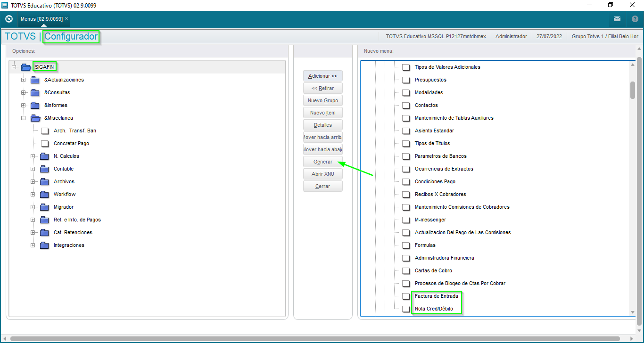Click the Cerrar button
The image size is (644, 343).
[323, 186]
